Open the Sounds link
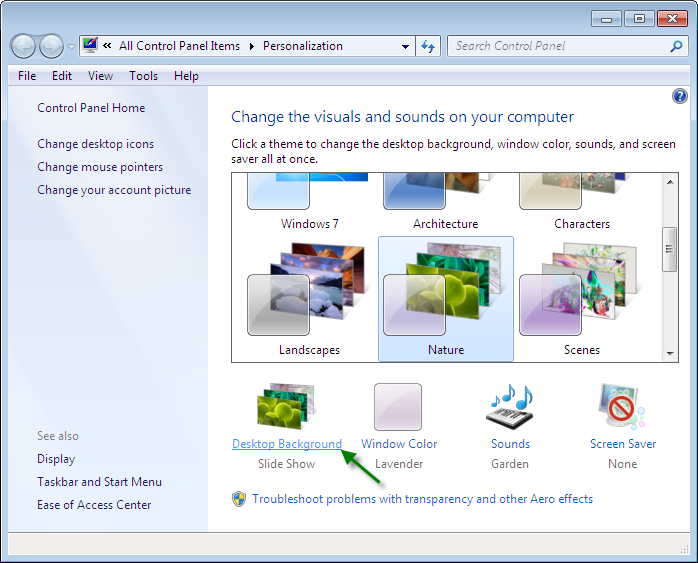Viewport: 698px width, 563px height. click(510, 444)
